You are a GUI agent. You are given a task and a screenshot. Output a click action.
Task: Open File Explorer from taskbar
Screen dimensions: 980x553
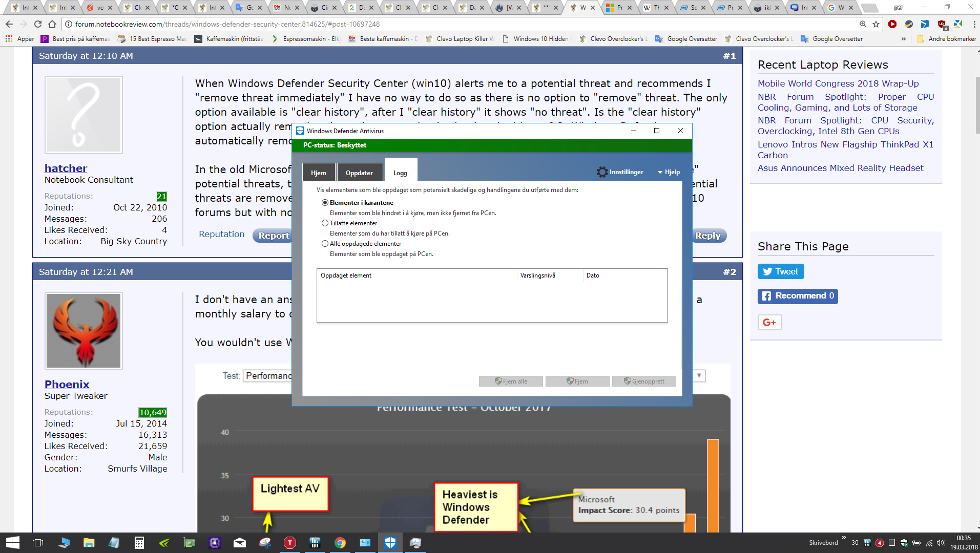point(89,543)
